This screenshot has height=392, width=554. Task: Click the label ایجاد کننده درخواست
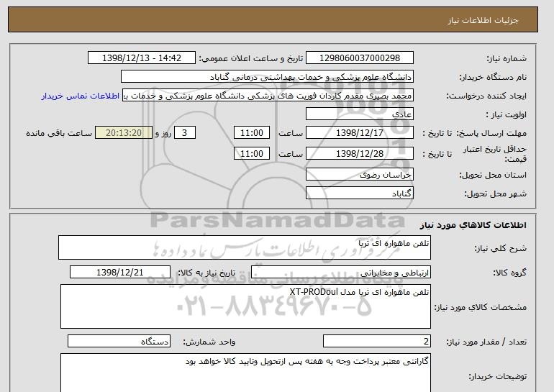(486, 96)
